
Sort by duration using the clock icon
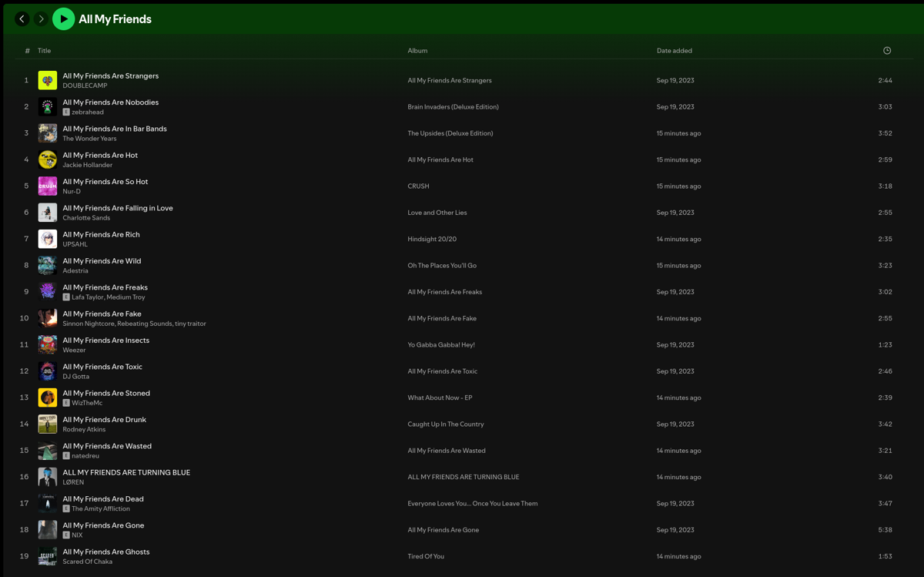[887, 51]
